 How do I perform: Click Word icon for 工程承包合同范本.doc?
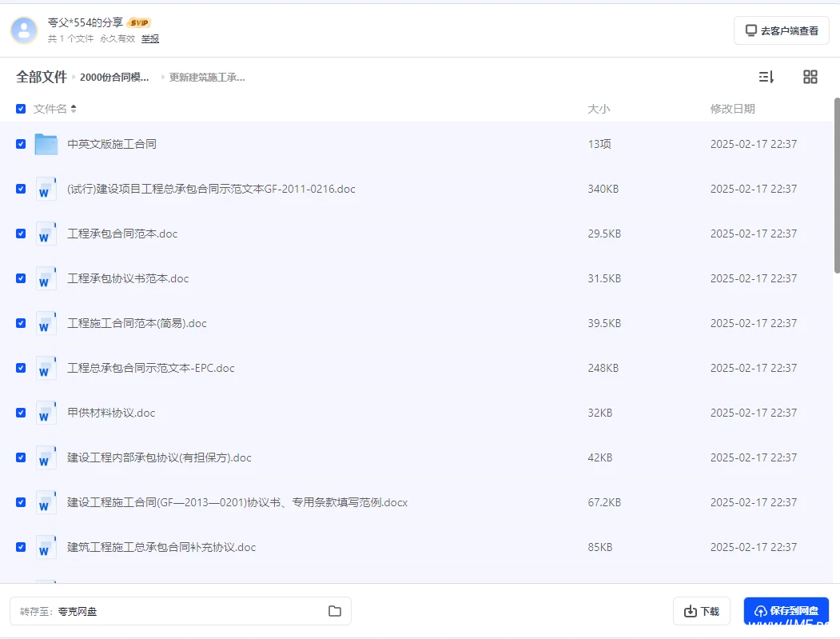click(46, 234)
